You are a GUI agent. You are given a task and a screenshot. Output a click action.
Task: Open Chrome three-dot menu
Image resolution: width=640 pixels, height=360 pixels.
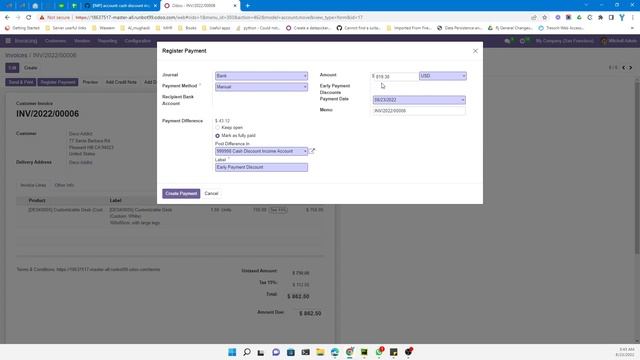(633, 18)
